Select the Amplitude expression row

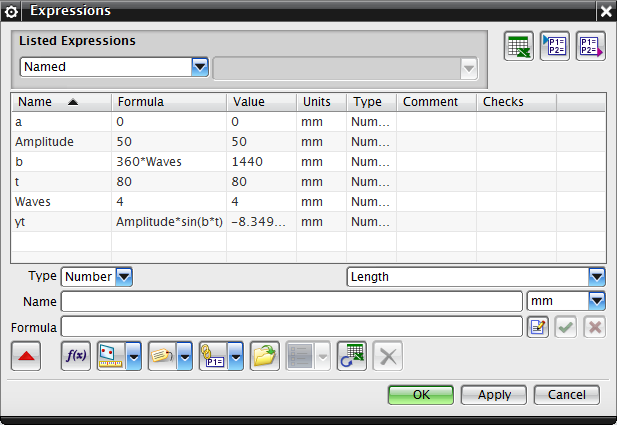308,142
